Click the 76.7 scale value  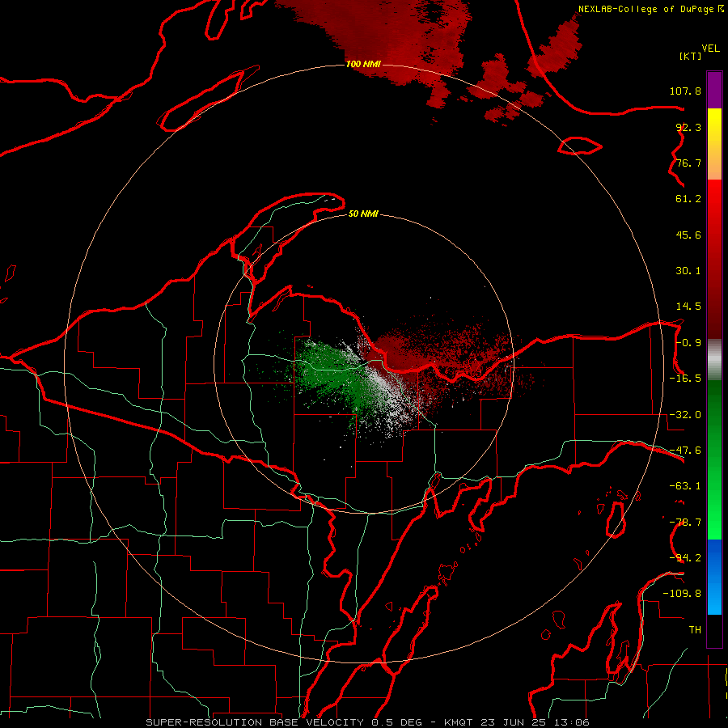[688, 163]
